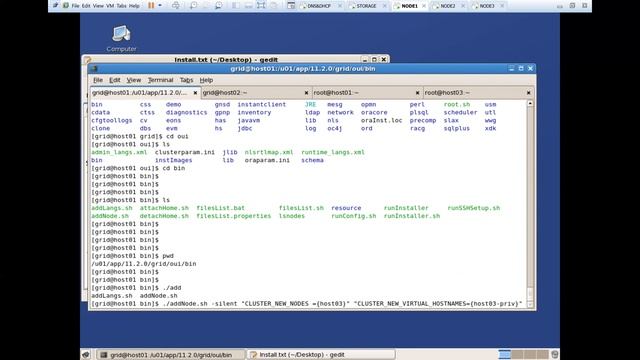
Task: Click the VMware full screen icon
Action: [261, 6]
